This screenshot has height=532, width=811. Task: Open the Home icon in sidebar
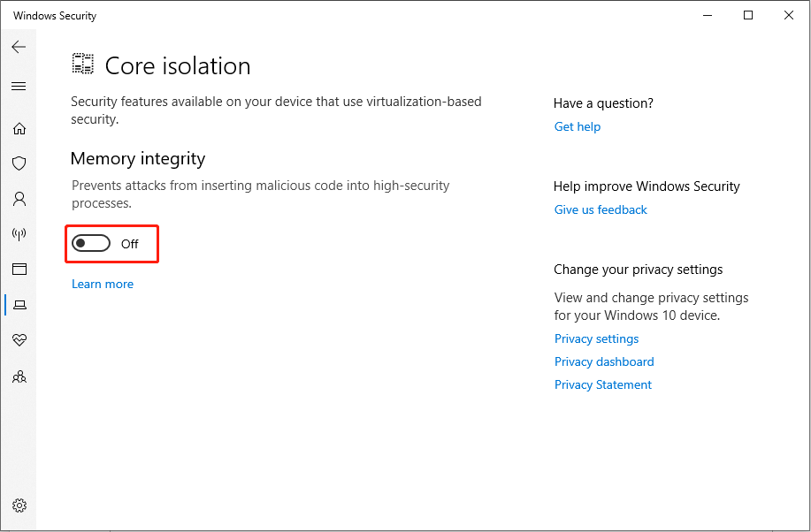(x=19, y=128)
